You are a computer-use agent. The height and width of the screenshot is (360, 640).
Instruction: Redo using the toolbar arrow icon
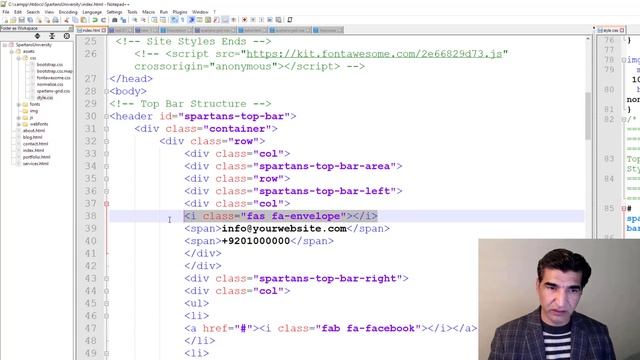pos(104,20)
